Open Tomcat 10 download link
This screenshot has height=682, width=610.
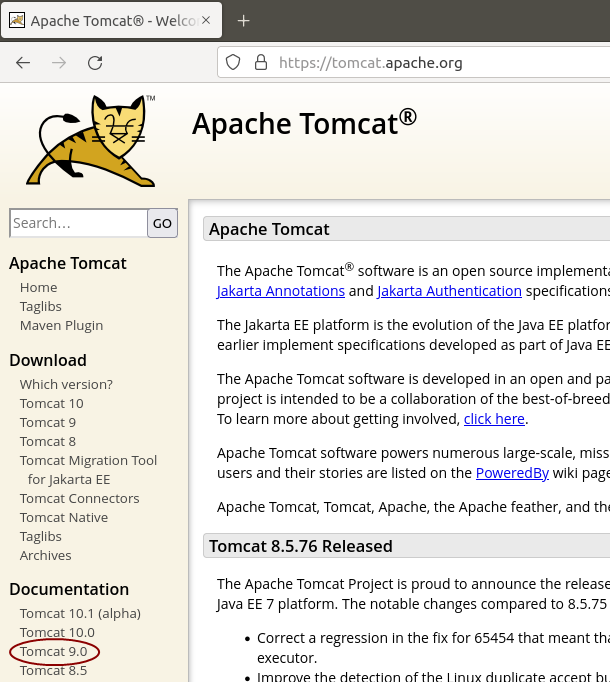point(51,403)
